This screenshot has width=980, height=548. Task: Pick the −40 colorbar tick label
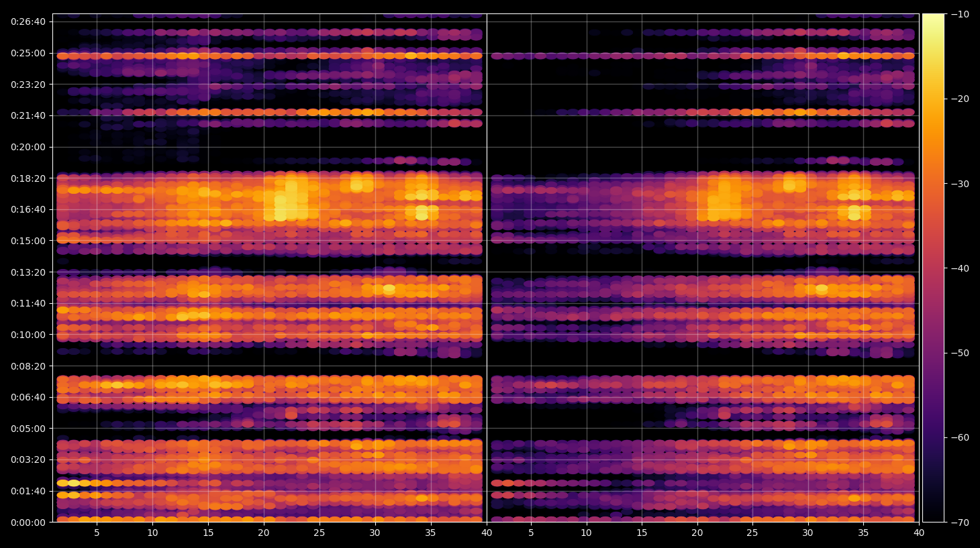click(960, 268)
